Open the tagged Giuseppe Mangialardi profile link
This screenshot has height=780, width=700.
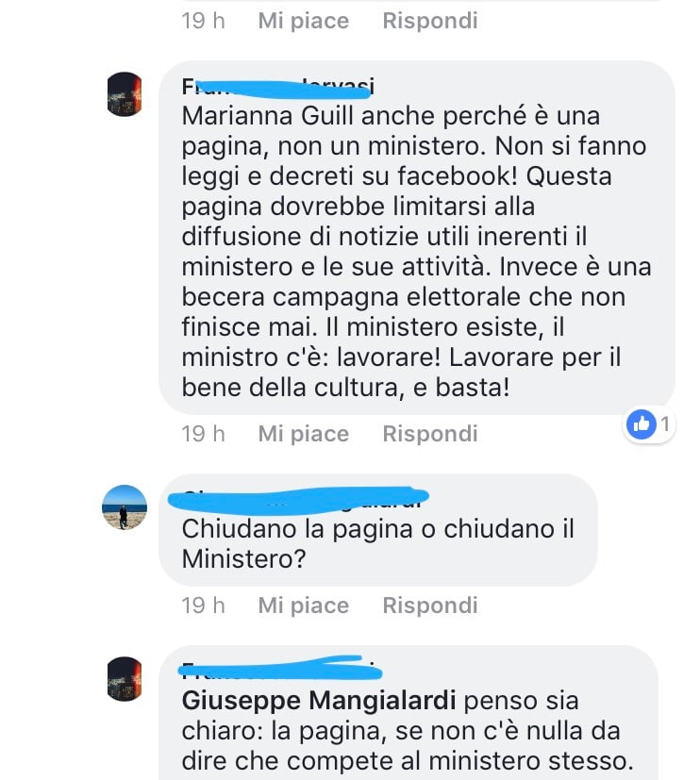tap(319, 701)
